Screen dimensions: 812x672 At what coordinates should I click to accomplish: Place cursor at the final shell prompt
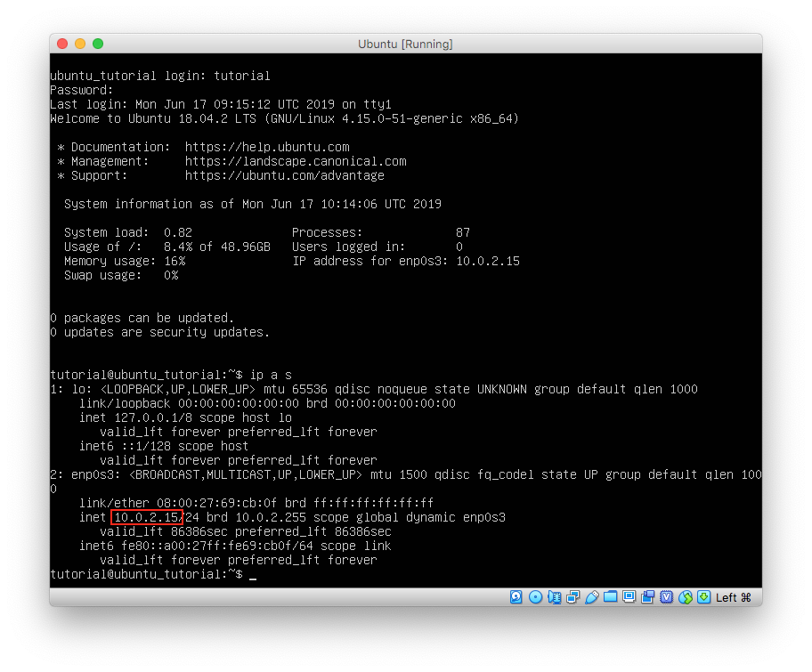coord(253,575)
